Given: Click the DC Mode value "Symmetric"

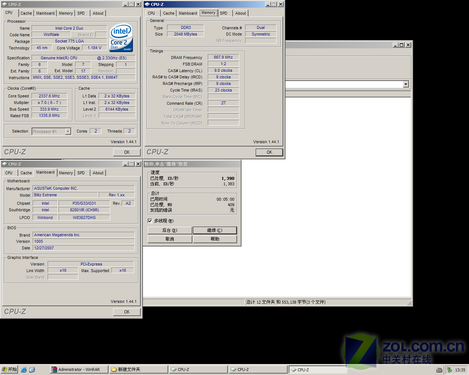Looking at the screenshot, I should pos(261,34).
